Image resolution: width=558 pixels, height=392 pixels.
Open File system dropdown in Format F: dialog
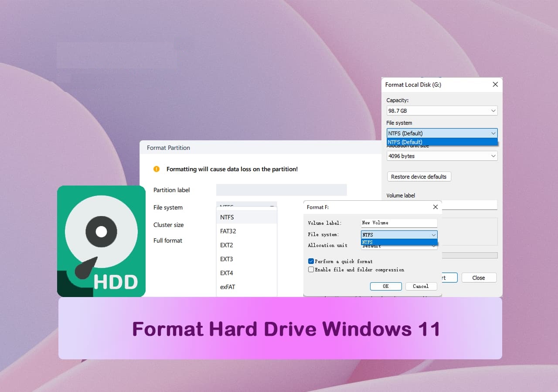[399, 235]
